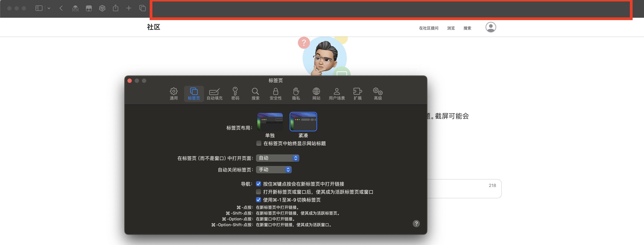Click the Share icon in toolbar
Screen dimensions: 644x245
tap(115, 8)
